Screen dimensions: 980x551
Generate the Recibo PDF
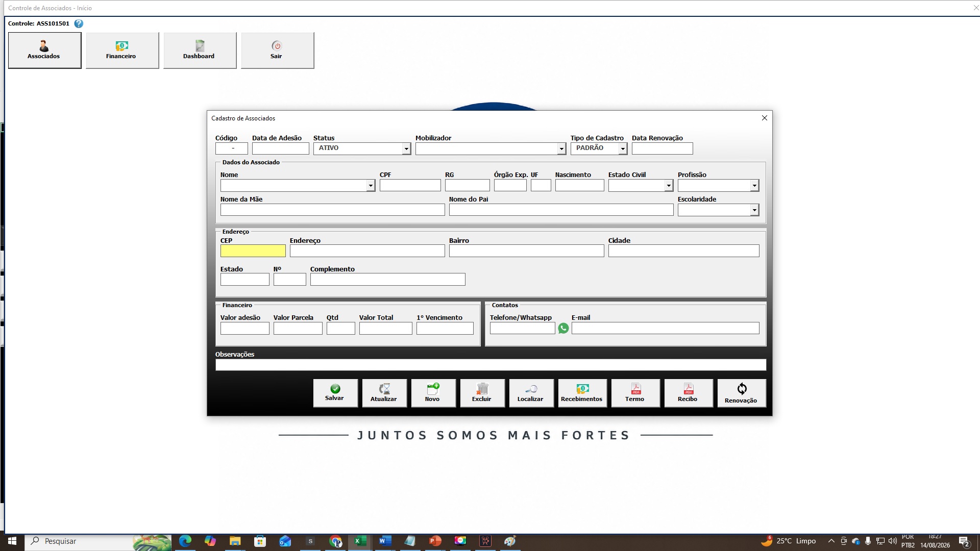tap(689, 393)
